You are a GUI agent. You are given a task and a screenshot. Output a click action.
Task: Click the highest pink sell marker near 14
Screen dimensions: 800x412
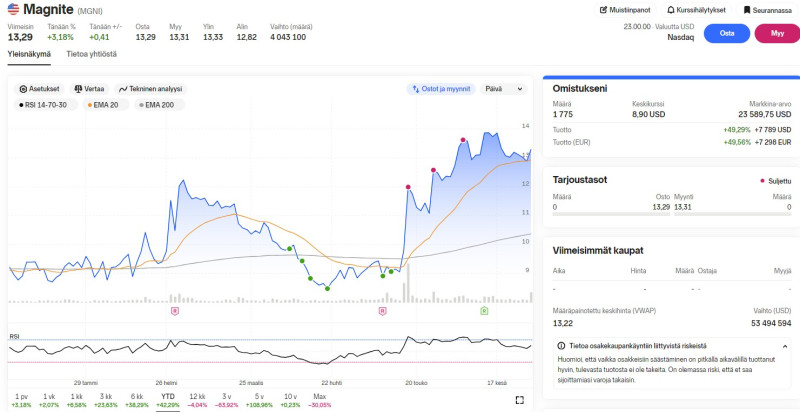[463, 140]
